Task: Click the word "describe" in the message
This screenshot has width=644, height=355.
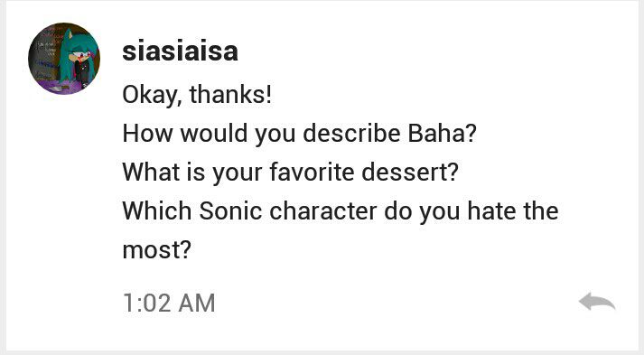Action: 351,133
